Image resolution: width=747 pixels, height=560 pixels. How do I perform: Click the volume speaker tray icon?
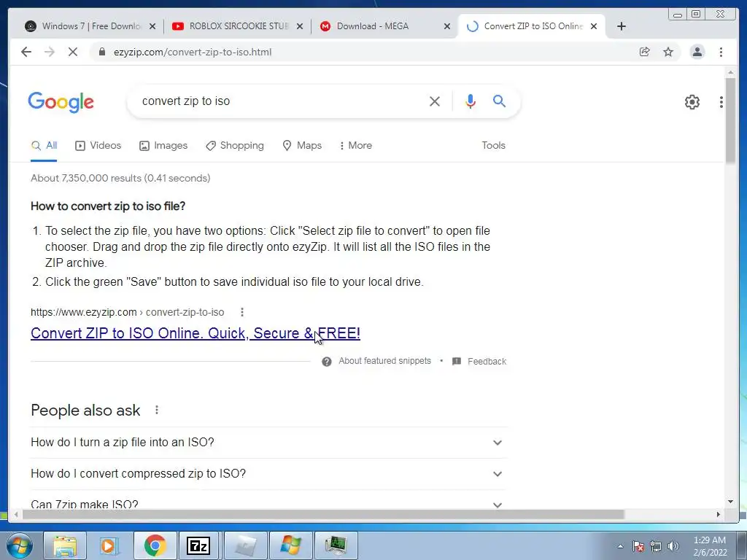673,546
